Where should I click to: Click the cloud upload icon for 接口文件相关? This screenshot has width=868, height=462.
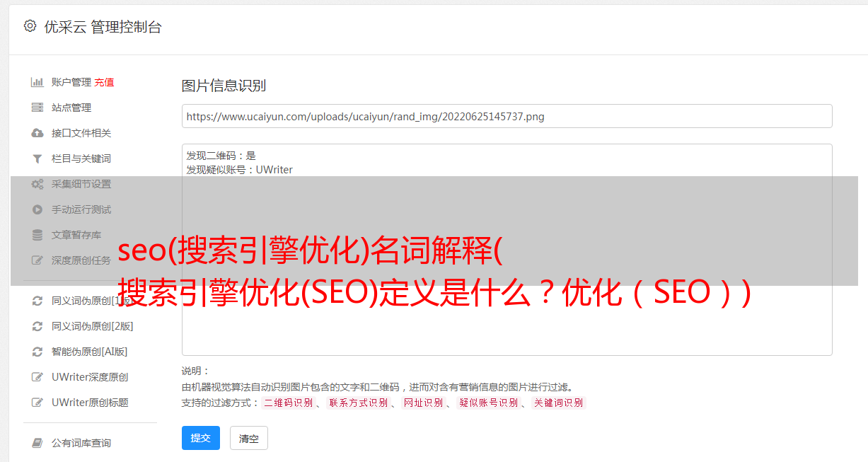[x=37, y=133]
